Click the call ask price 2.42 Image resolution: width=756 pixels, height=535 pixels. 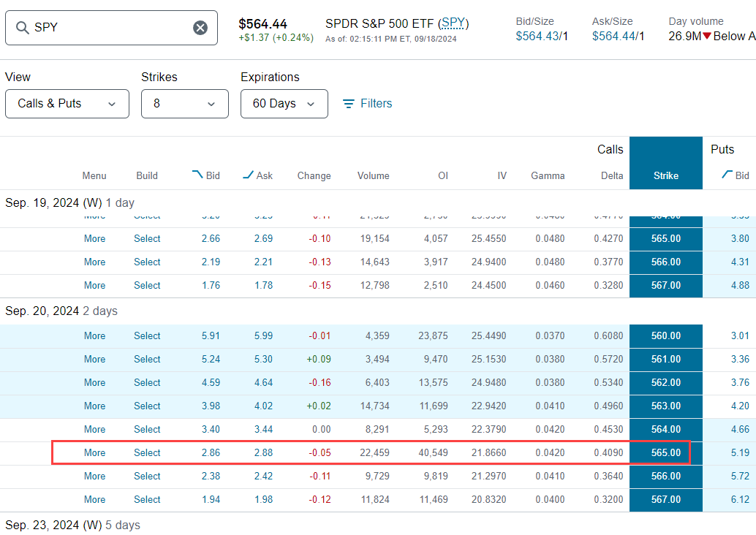(x=263, y=477)
